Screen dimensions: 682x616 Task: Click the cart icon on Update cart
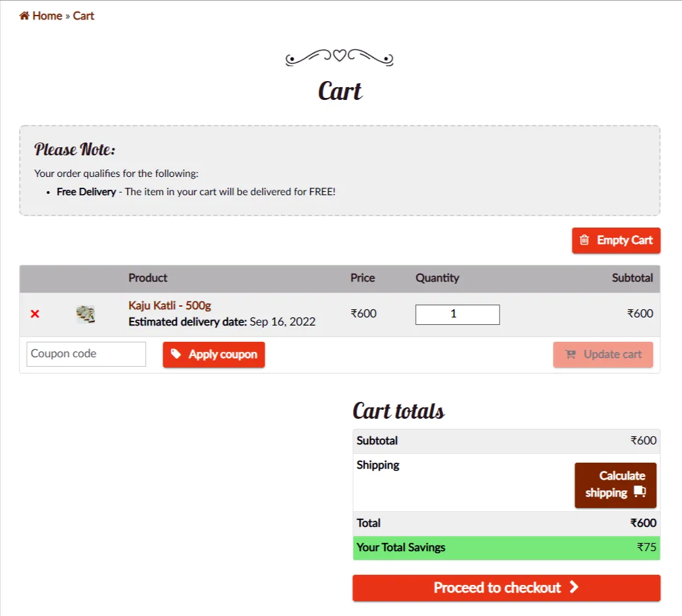571,355
